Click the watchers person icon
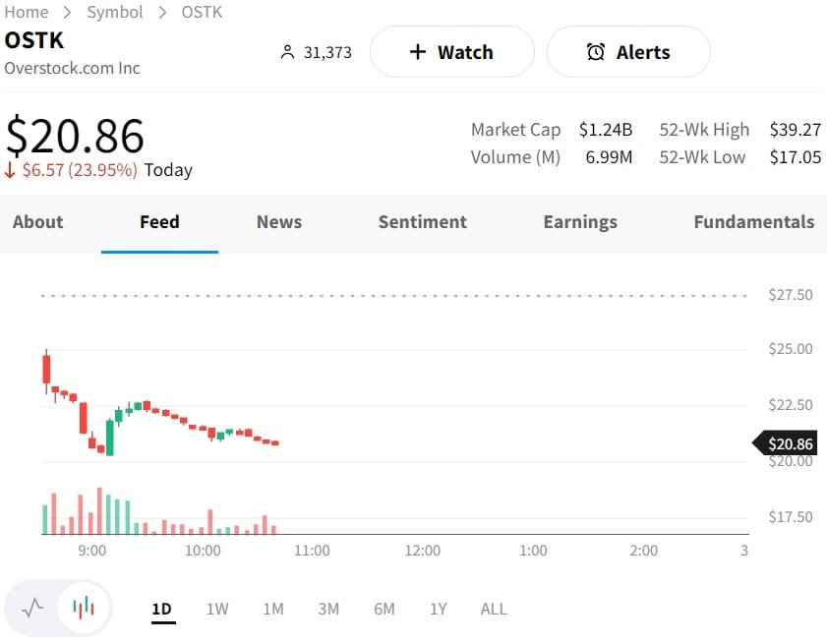Viewport: 827px width, 644px height. point(287,52)
